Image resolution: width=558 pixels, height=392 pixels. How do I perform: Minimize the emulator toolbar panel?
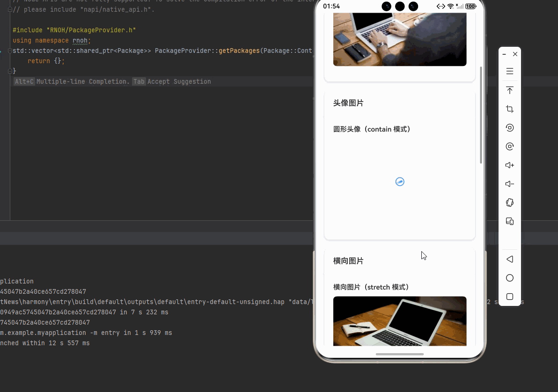point(504,54)
